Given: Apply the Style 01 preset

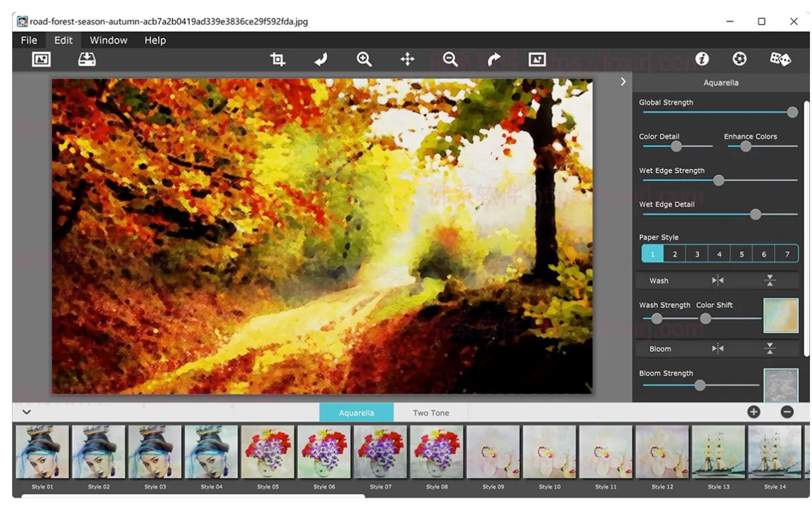Looking at the screenshot, I should click(42, 452).
